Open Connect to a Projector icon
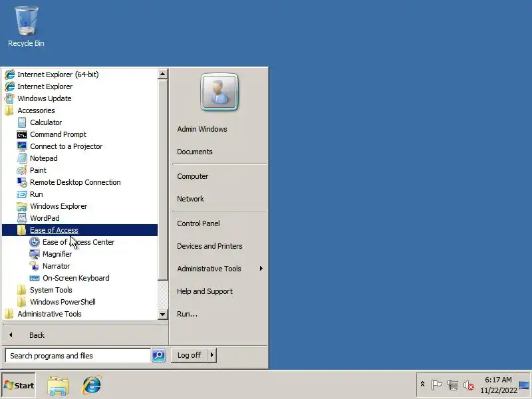532x399 pixels. click(x=22, y=146)
